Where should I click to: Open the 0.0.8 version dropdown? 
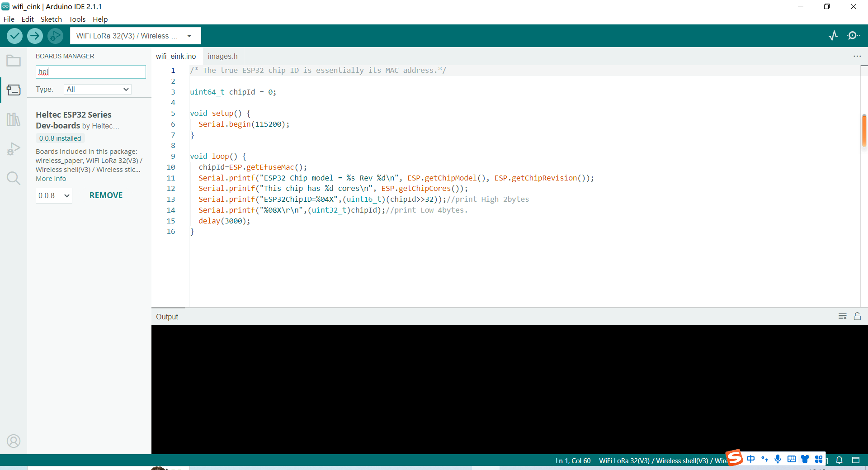(x=54, y=196)
